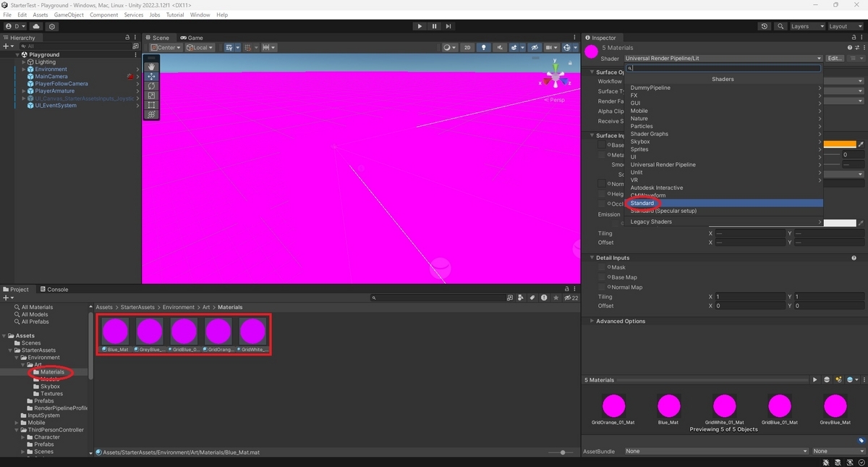
Task: Select MainCamera in the Hierarchy
Action: point(51,76)
